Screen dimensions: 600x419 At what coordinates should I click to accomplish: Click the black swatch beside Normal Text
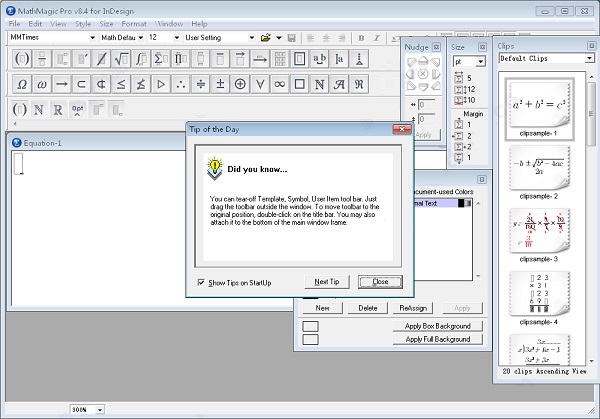463,203
